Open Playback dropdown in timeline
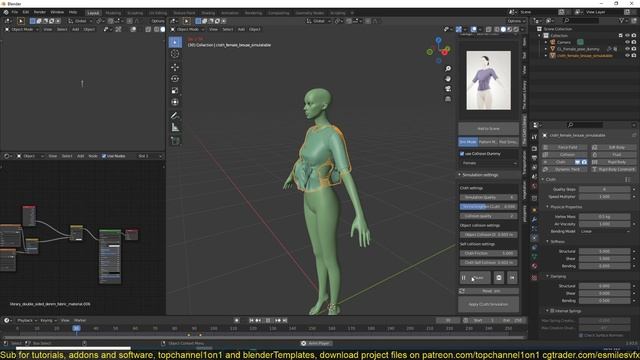 coord(27,320)
